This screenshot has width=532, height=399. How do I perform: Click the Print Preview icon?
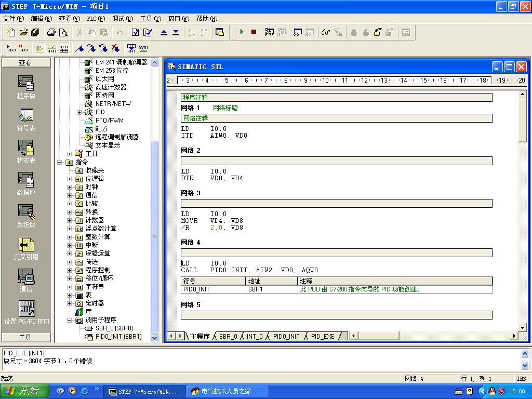[63, 32]
